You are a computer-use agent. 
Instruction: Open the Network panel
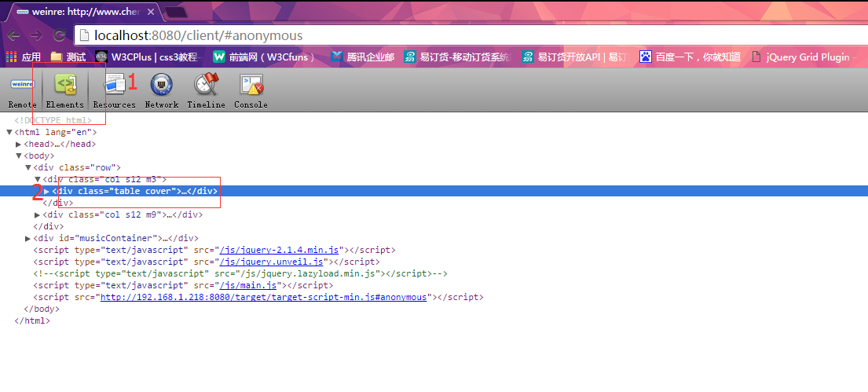point(161,90)
